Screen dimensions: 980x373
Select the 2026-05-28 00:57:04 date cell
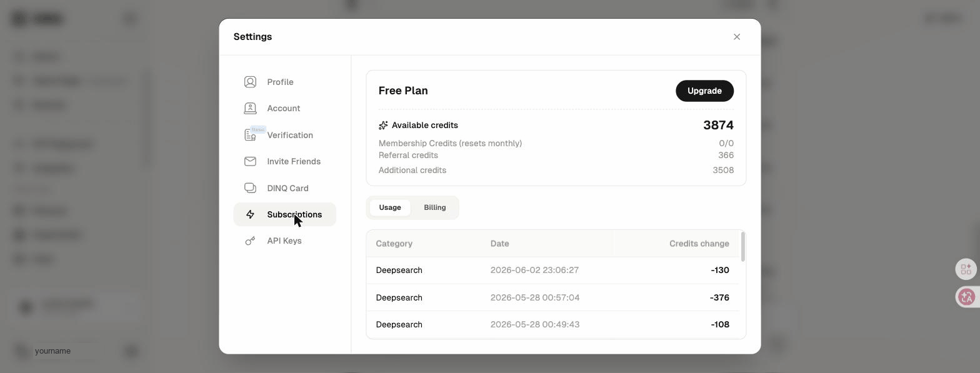click(x=535, y=297)
